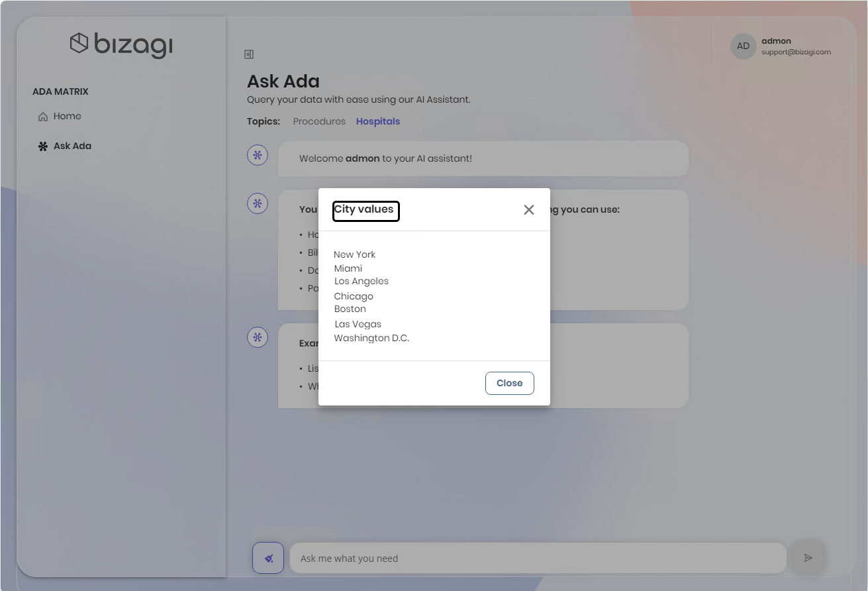Image resolution: width=868 pixels, height=591 pixels.
Task: Click the City values dialog title
Action: [364, 209]
